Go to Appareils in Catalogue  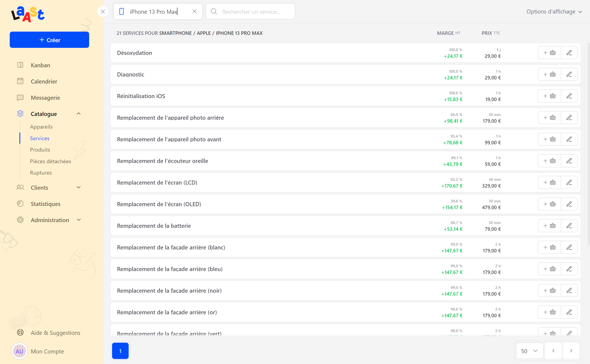(x=41, y=127)
